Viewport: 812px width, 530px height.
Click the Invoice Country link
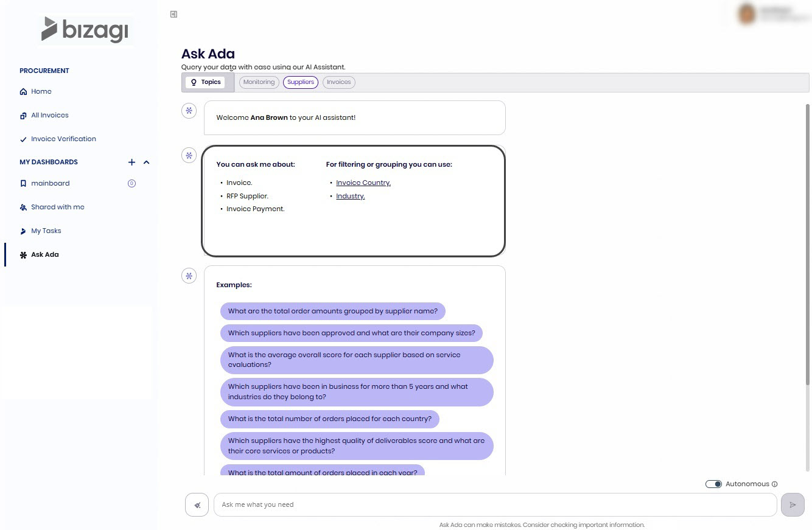click(363, 183)
